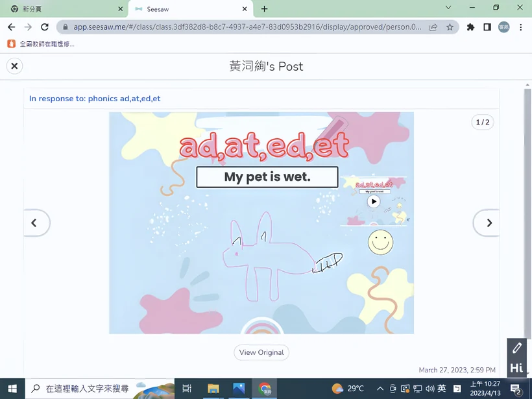Go to next page with right arrow
Screen dimensions: 532x399
(x=487, y=223)
